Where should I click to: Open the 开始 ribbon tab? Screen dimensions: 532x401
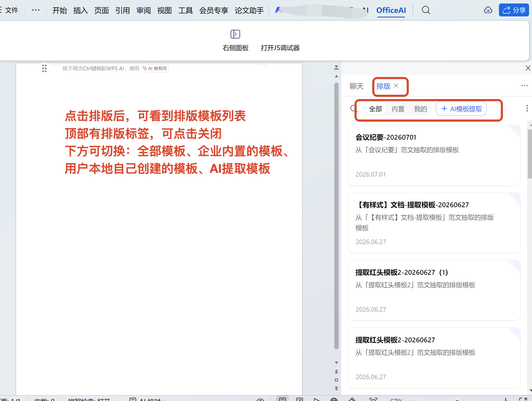click(59, 10)
